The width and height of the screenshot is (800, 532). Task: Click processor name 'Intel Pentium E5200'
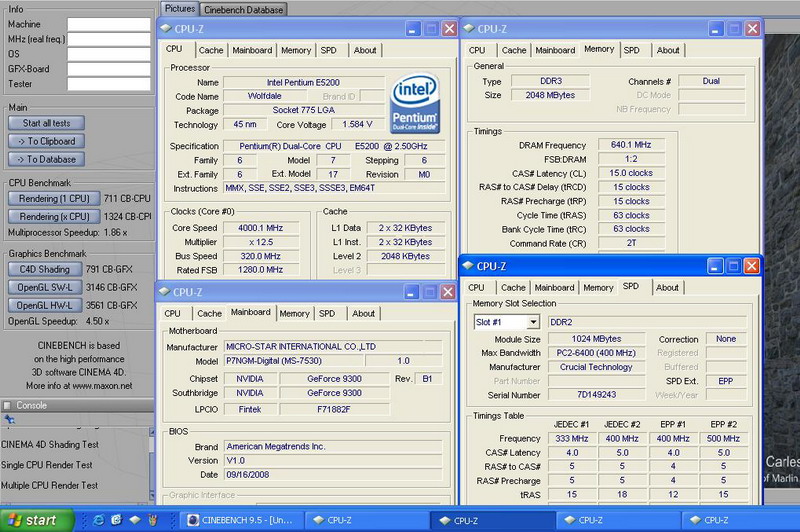click(303, 82)
